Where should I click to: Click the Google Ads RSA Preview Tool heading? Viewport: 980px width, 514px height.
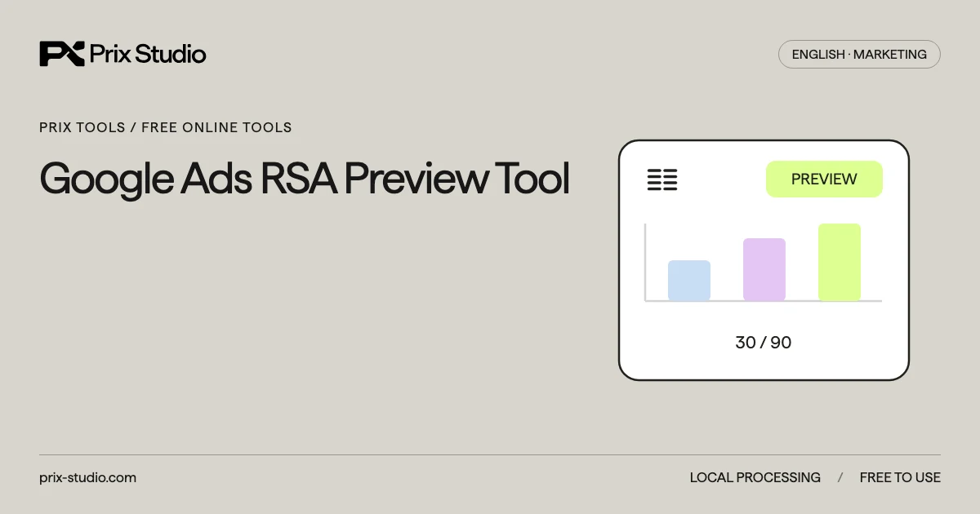[x=305, y=179]
